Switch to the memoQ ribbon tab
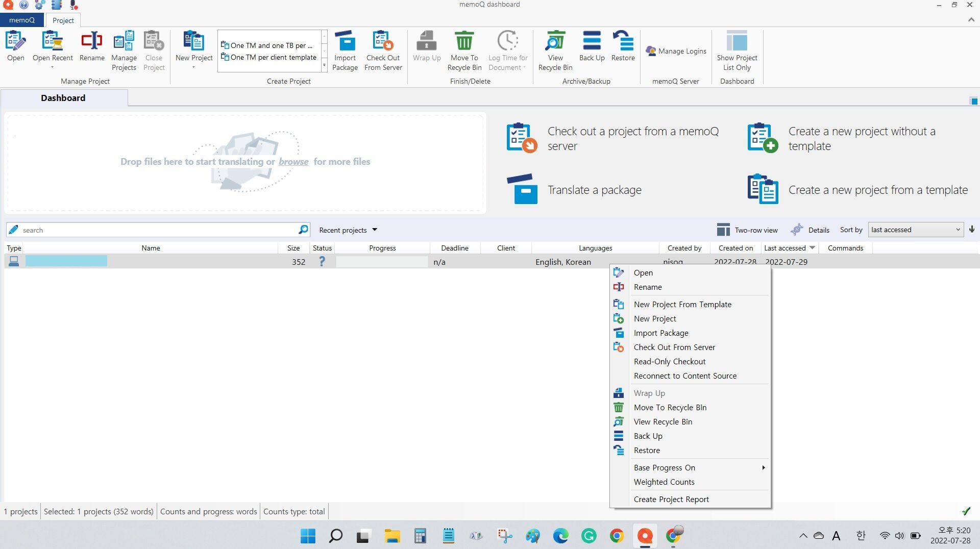The height and width of the screenshot is (549, 980). pyautogui.click(x=22, y=20)
